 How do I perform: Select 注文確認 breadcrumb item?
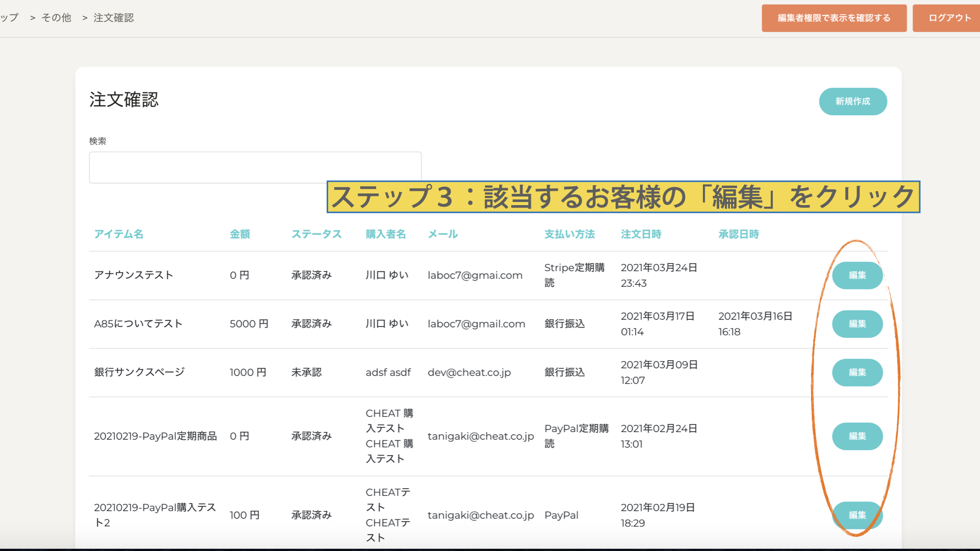(x=113, y=18)
